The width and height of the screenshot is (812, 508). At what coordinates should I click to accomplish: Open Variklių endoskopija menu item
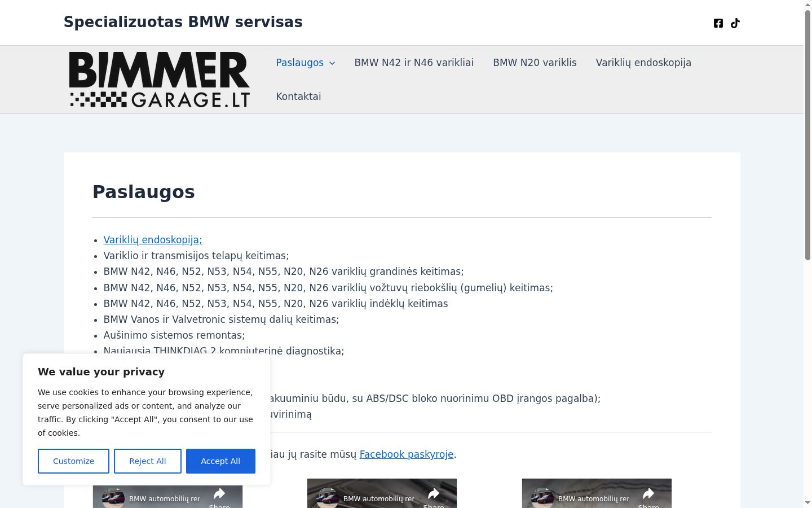(643, 63)
